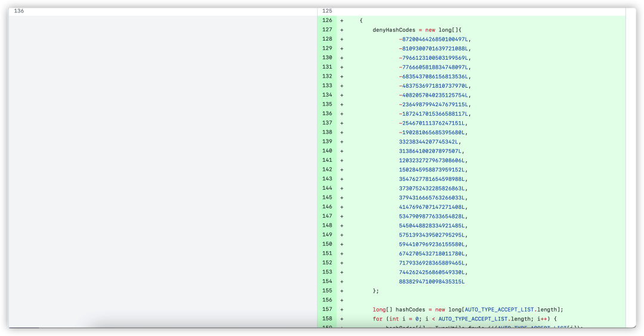Click line number 127 in the diff

327,30
